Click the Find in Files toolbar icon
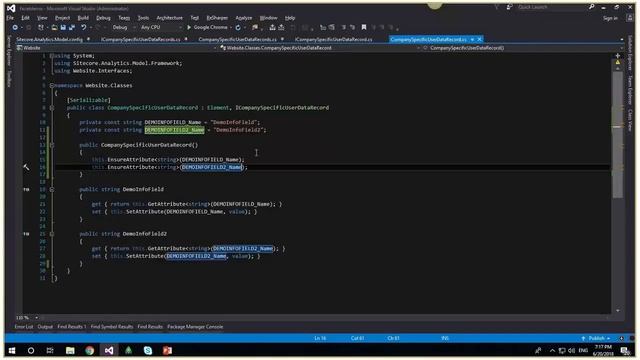This screenshot has width=640, height=360. click(x=255, y=27)
